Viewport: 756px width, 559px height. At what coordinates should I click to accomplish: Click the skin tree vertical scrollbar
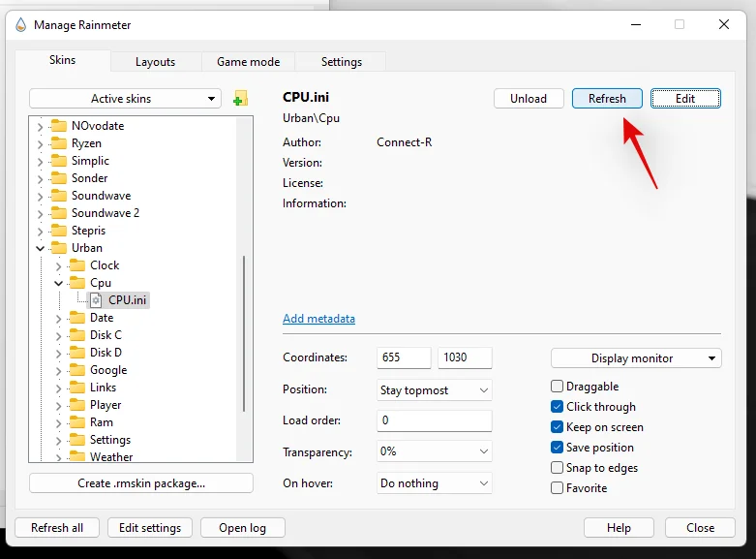tap(244, 333)
